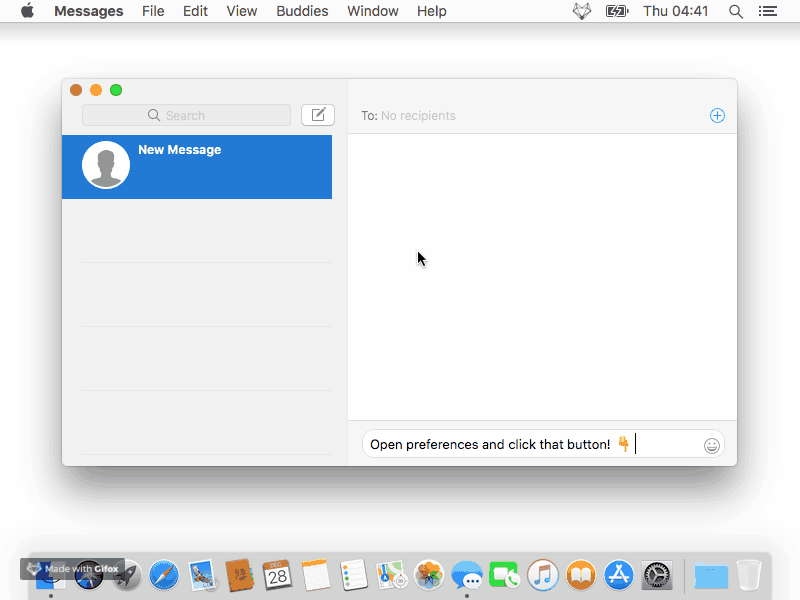Close the Messages window
Image resolution: width=800 pixels, height=600 pixels.
(76, 90)
